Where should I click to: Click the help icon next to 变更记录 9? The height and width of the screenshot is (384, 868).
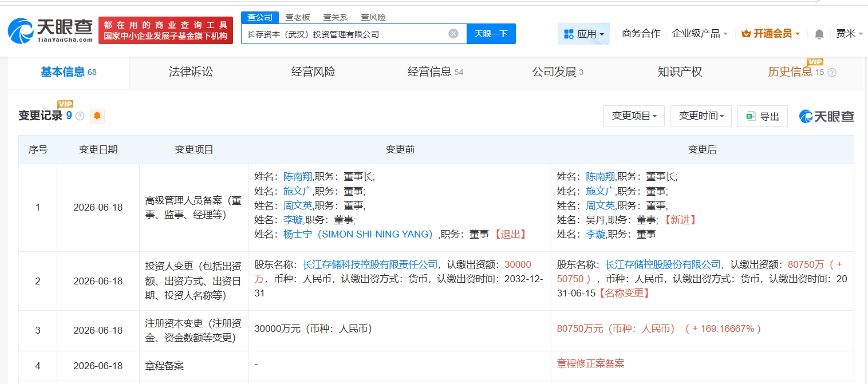(x=80, y=116)
